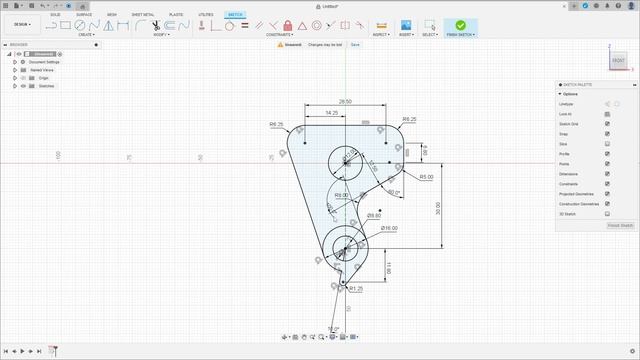Open the Constraints dropdown menu
The image size is (640, 360).
(x=280, y=35)
